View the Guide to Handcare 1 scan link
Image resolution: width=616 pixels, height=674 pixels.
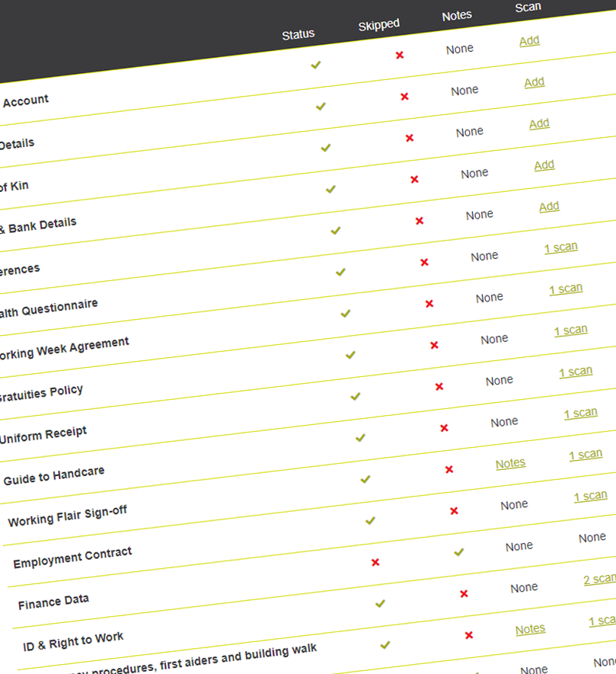click(x=581, y=413)
